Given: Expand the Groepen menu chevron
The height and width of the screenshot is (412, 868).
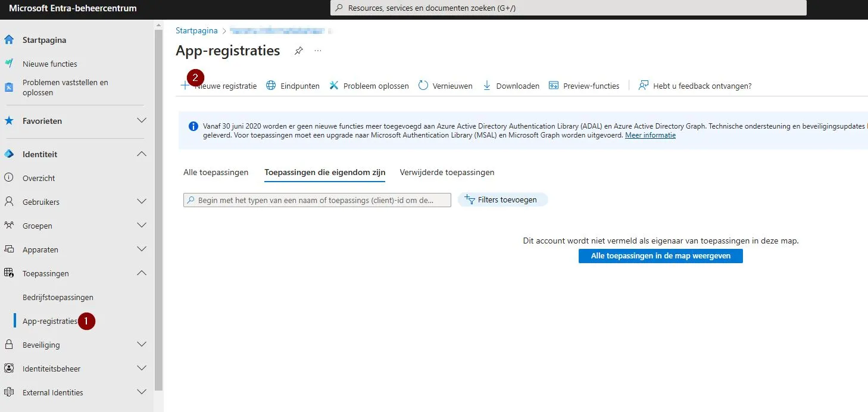Looking at the screenshot, I should point(142,226).
